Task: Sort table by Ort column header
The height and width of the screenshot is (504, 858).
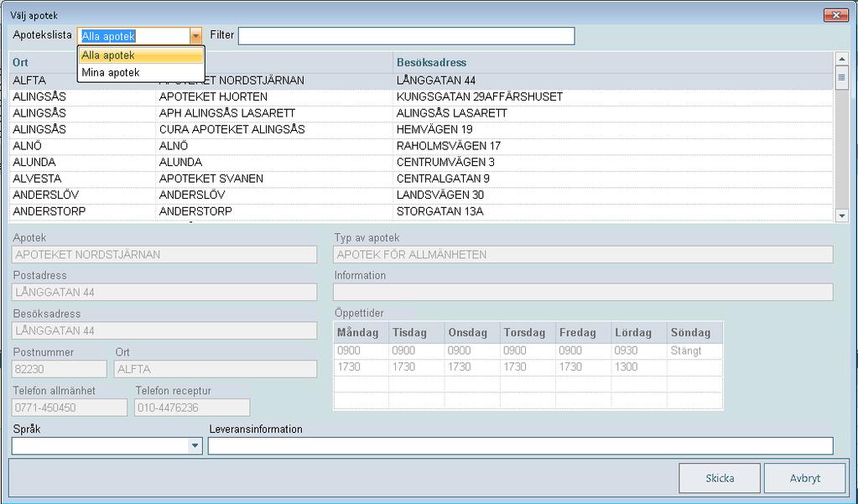Action: click(21, 62)
